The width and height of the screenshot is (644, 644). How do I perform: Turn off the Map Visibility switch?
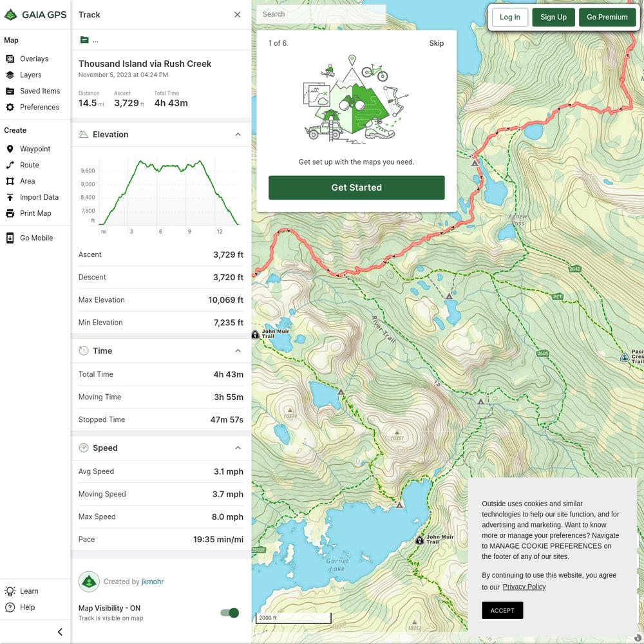point(230,613)
